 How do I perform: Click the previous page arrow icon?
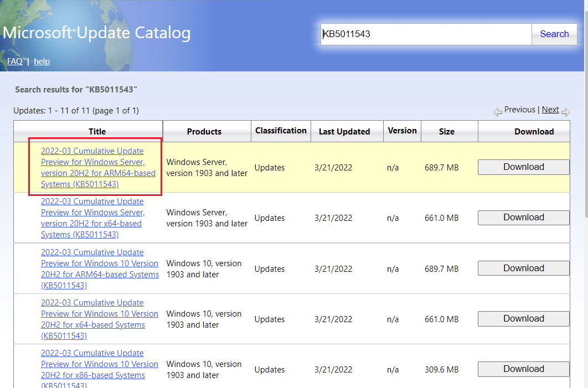tap(498, 112)
